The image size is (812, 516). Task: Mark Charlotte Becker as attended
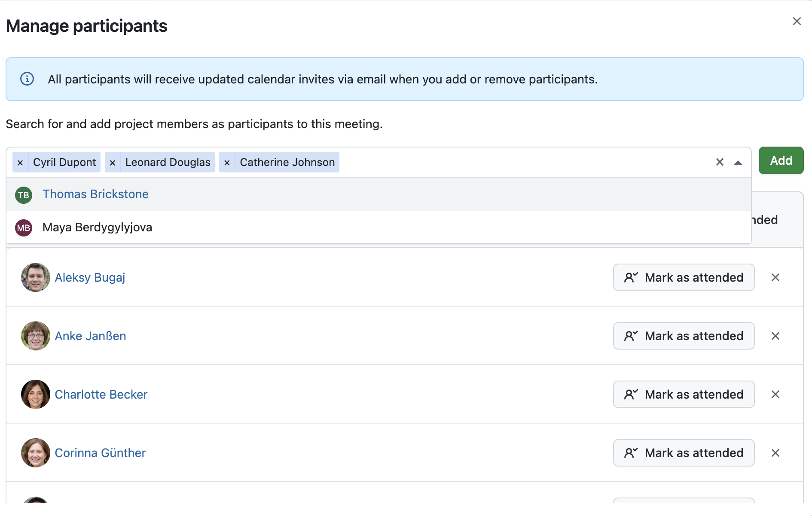click(x=684, y=394)
